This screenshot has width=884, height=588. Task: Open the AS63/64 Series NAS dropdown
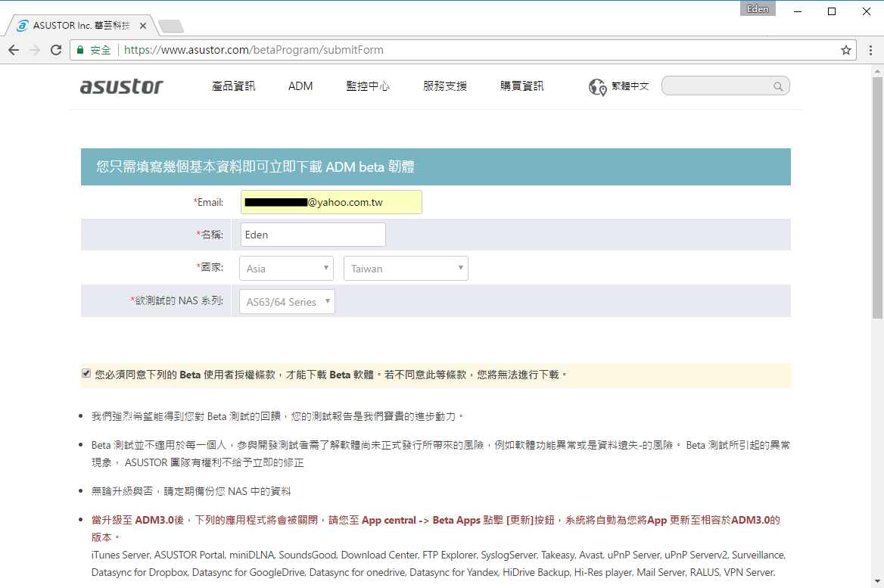coord(287,302)
